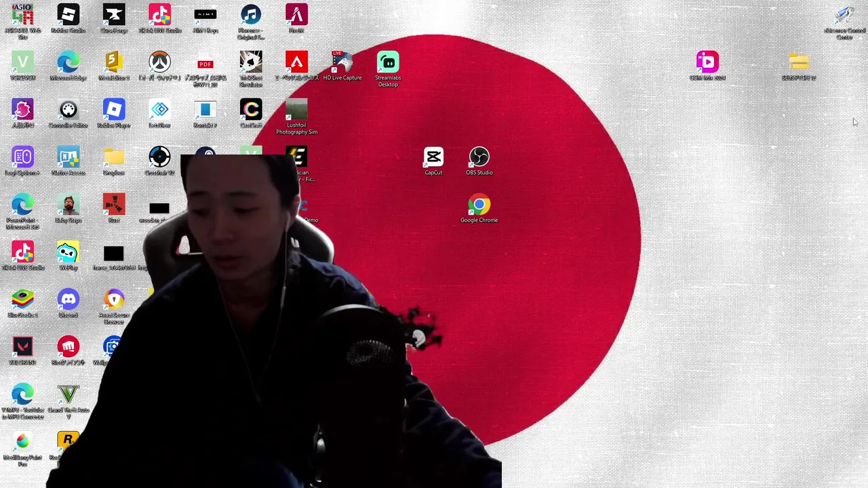Launch the CustCraft C-logo shortcut
Screen dimensions: 868x488
click(x=251, y=110)
